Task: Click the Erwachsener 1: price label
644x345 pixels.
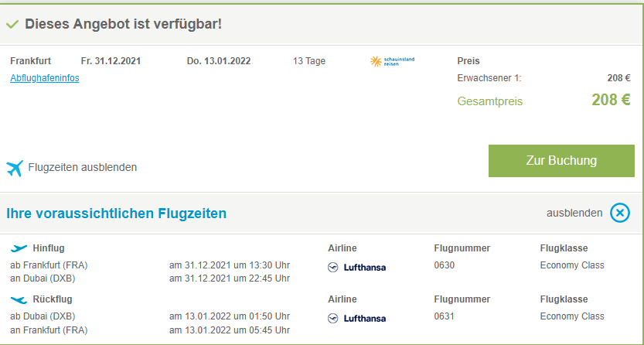Action: pos(489,78)
